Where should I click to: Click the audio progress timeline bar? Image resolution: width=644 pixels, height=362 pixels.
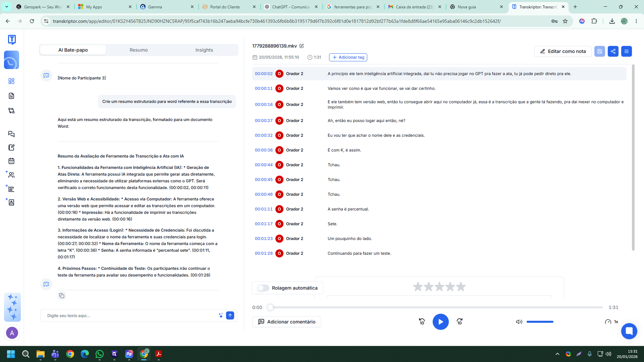[x=436, y=307]
